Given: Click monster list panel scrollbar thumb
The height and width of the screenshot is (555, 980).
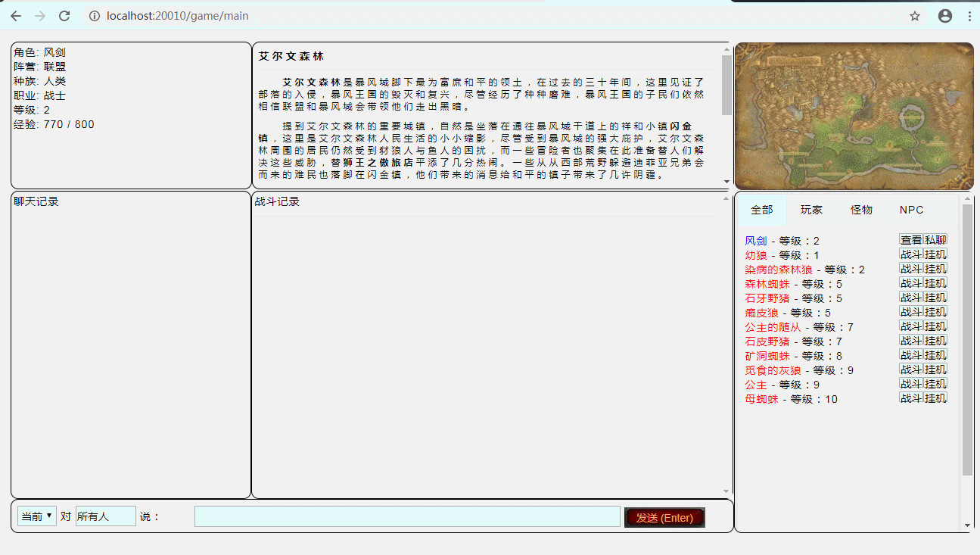Looking at the screenshot, I should click(967, 339).
